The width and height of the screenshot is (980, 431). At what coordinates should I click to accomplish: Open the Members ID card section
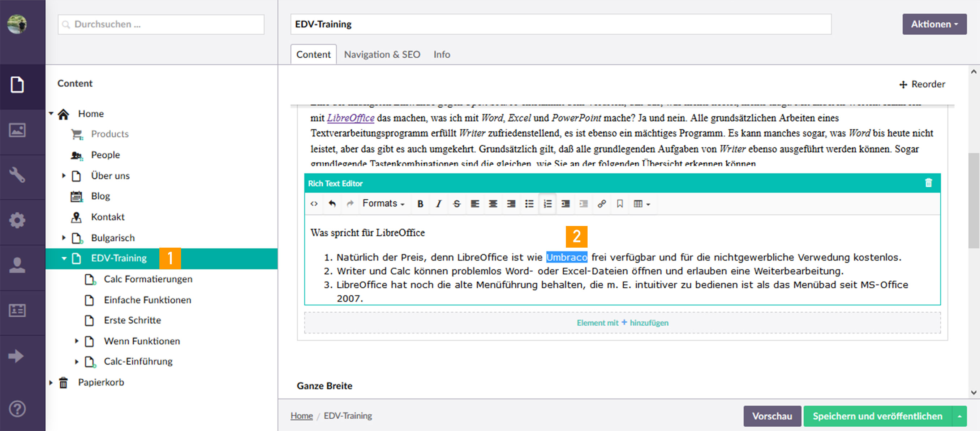(17, 310)
